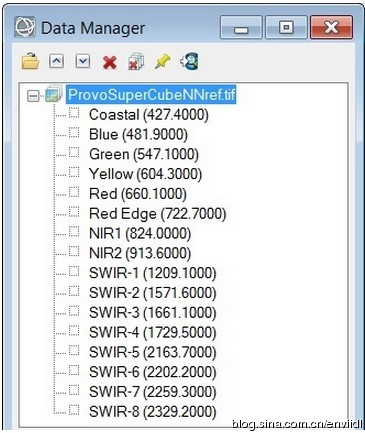This screenshot has height=433, width=365.
Task: Select the SWIR-7 (2259.3000) band label
Action: tap(153, 392)
